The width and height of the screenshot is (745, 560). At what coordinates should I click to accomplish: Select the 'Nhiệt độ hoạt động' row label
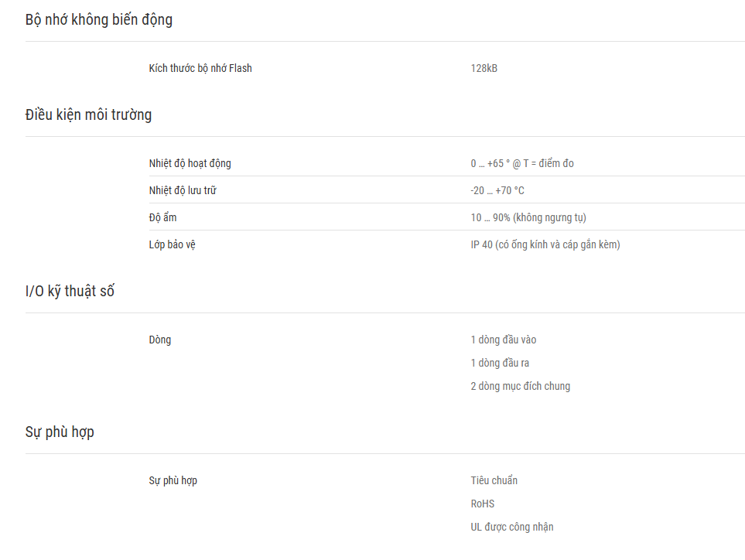(x=190, y=163)
